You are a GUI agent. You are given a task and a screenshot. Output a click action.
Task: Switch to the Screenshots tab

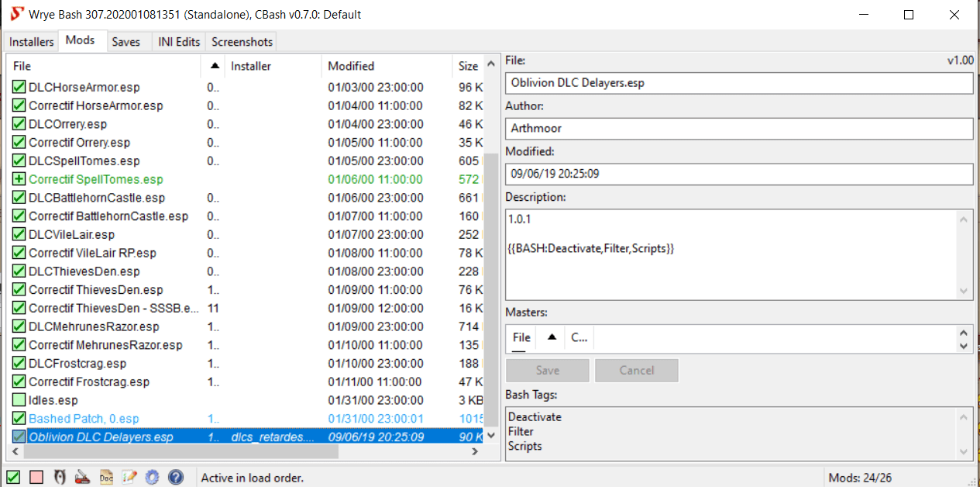point(242,42)
